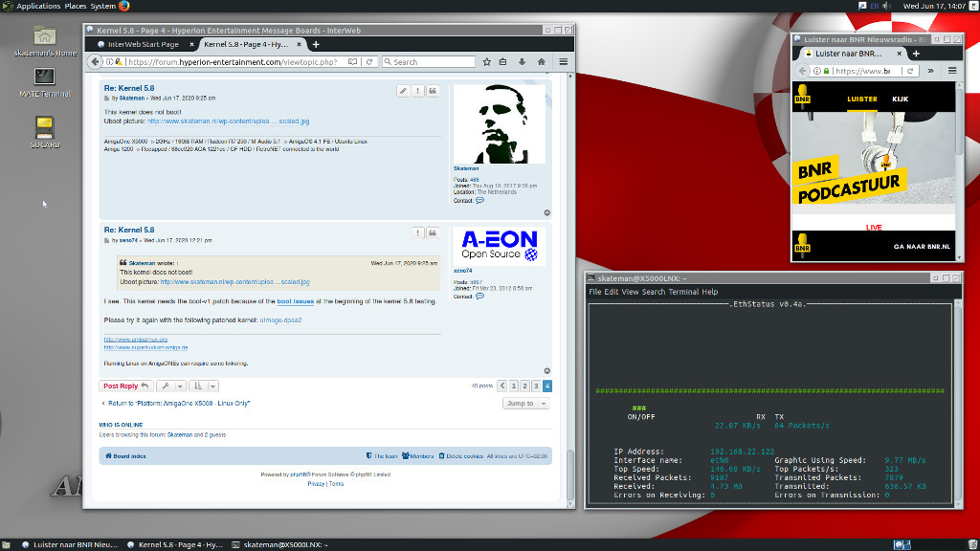This screenshot has width=980, height=551.
Task: Click the Post Reply button
Action: (125, 386)
